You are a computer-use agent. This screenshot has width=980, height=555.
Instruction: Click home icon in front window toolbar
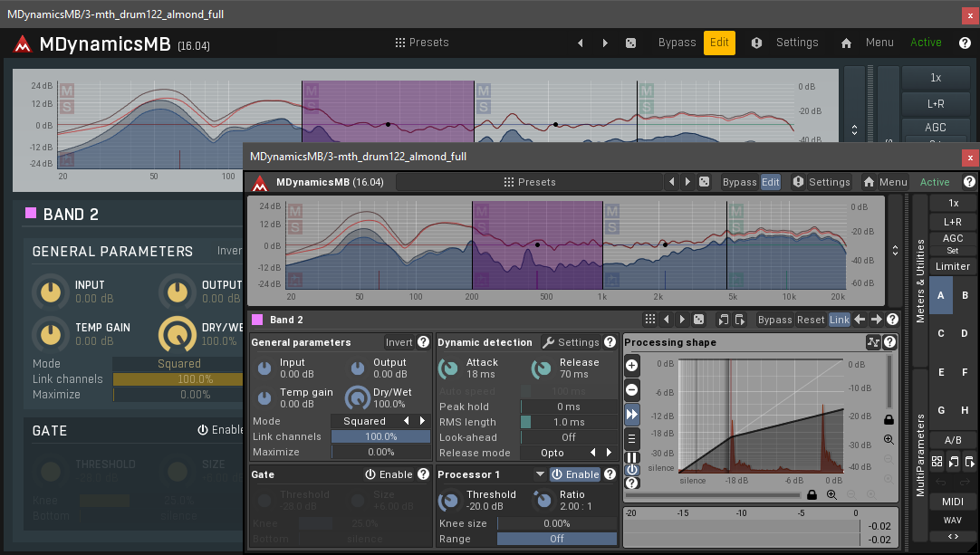[x=869, y=182]
